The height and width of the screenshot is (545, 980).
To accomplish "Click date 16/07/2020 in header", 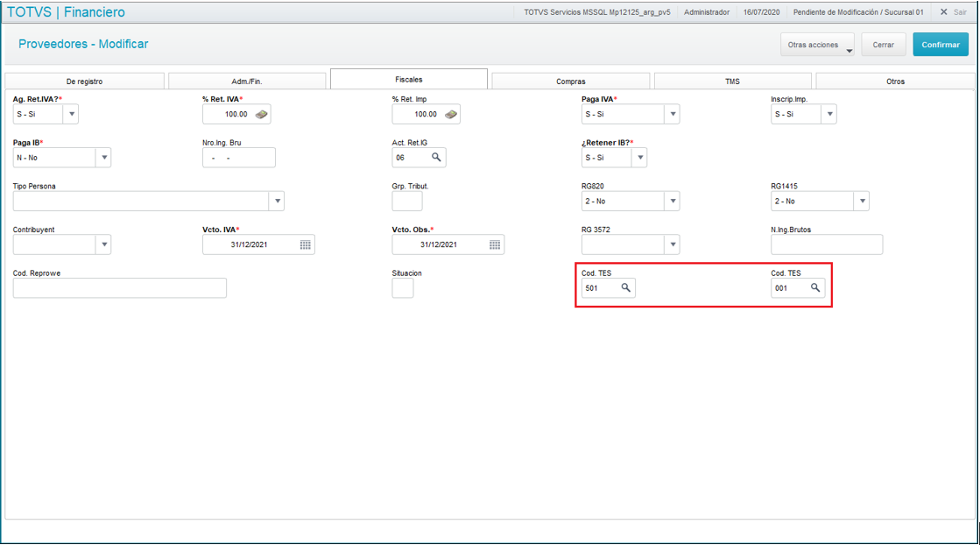I will coord(761,12).
